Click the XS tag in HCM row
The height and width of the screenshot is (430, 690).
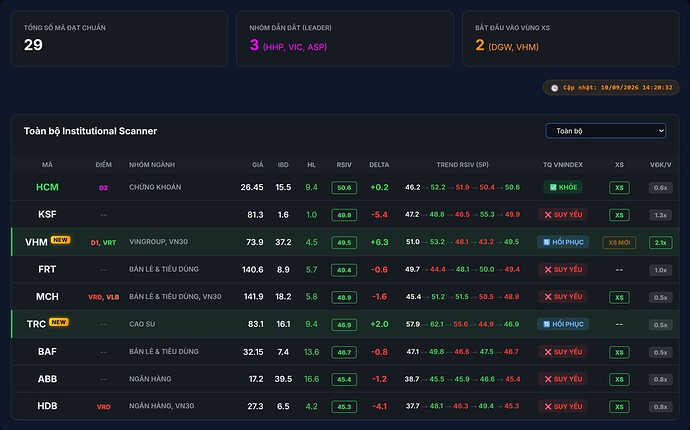click(619, 187)
